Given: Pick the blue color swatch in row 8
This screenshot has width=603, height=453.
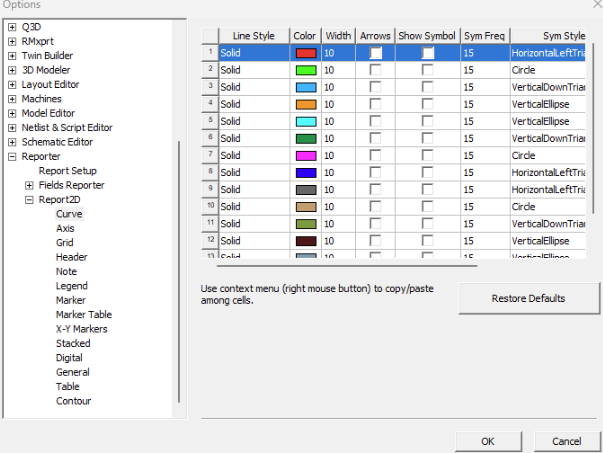Looking at the screenshot, I should click(x=305, y=172).
